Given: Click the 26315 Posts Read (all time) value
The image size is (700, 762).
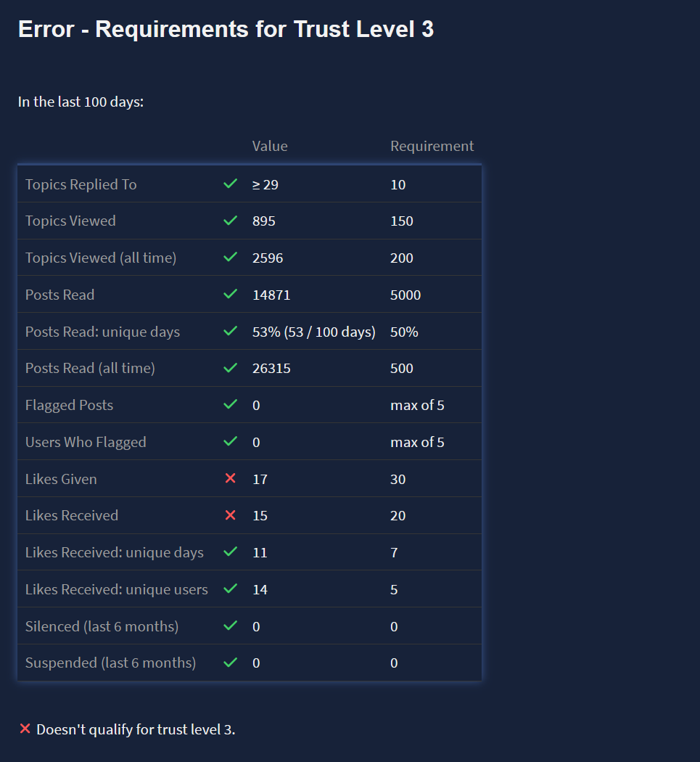Looking at the screenshot, I should [271, 368].
